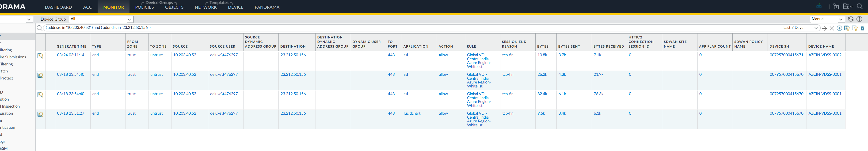Click the Load Filter icon
Screen dimensions: 868x151
point(855,28)
